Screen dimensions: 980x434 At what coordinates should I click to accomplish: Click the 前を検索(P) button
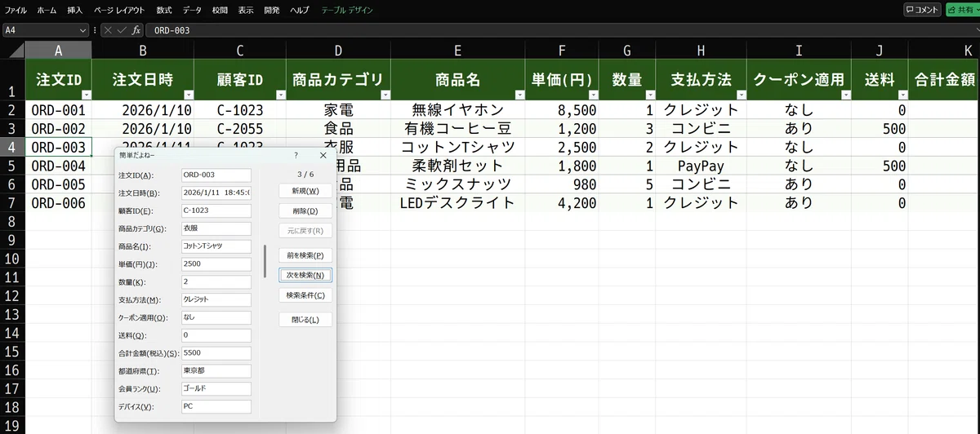pyautogui.click(x=305, y=255)
